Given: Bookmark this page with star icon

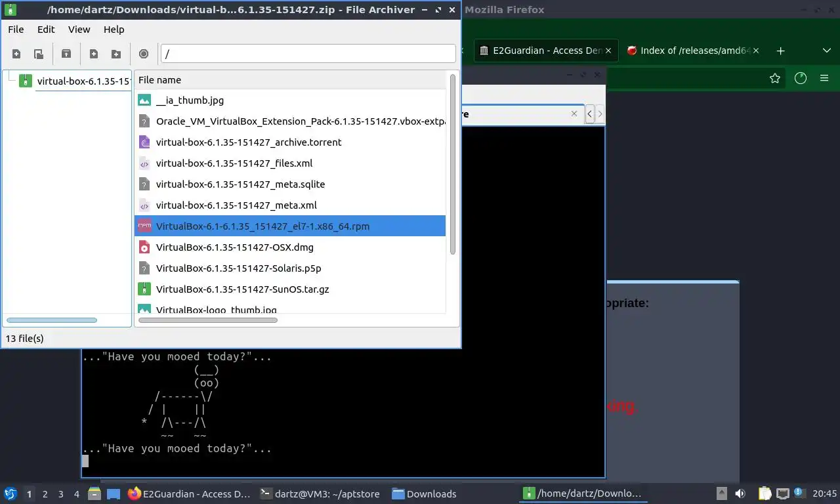Looking at the screenshot, I should [x=775, y=78].
